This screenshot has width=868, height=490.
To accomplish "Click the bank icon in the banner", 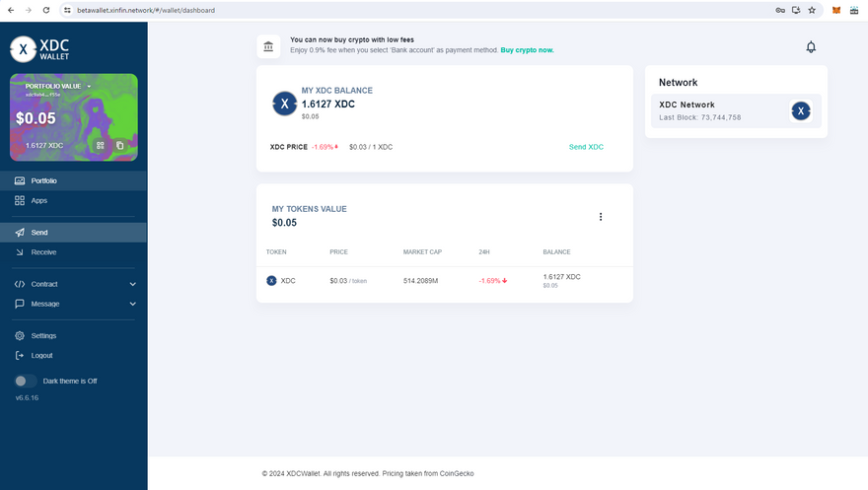I will tap(269, 46).
